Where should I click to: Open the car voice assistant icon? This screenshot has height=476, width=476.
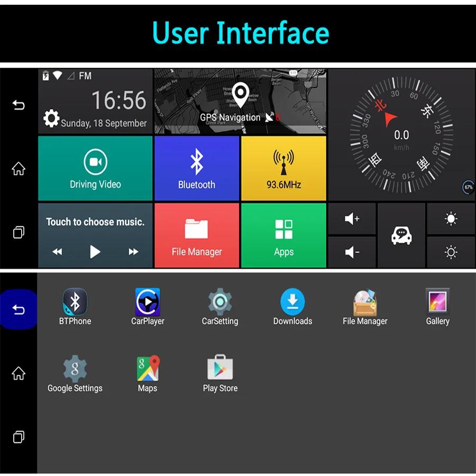click(401, 235)
